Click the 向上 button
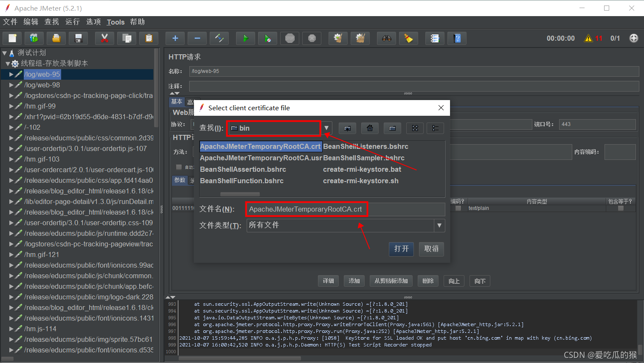This screenshot has width=644, height=363. (x=454, y=281)
